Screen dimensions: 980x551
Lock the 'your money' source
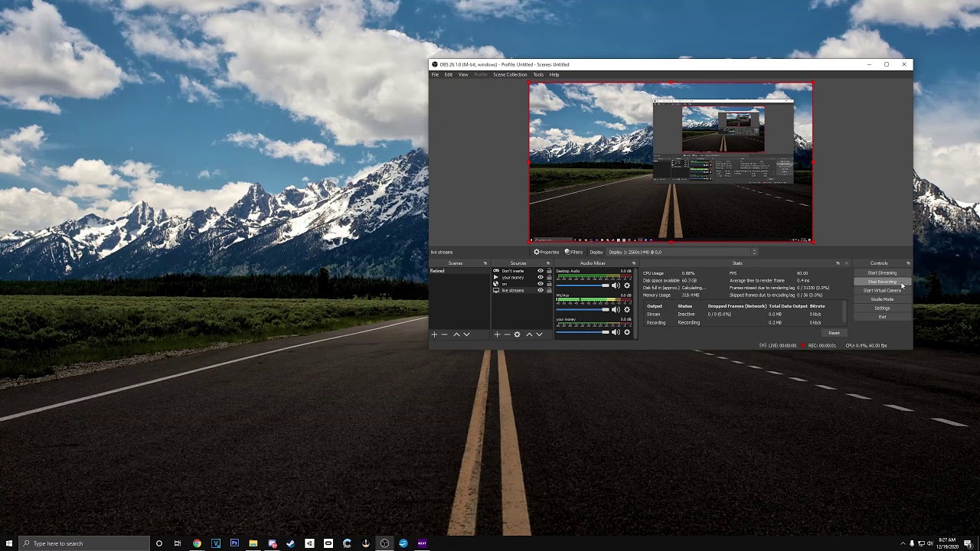pos(549,277)
